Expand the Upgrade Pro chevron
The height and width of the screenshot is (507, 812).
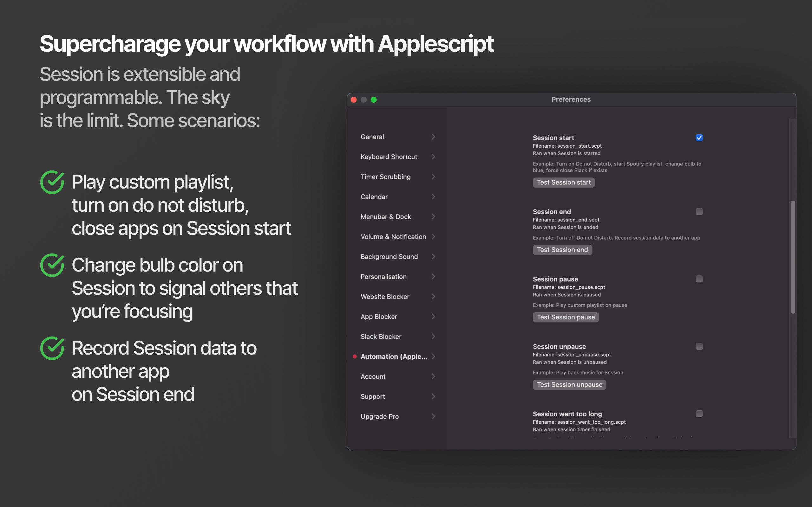click(433, 416)
